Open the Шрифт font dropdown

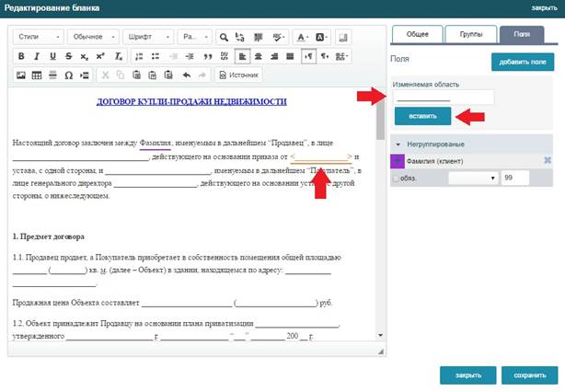[145, 38]
